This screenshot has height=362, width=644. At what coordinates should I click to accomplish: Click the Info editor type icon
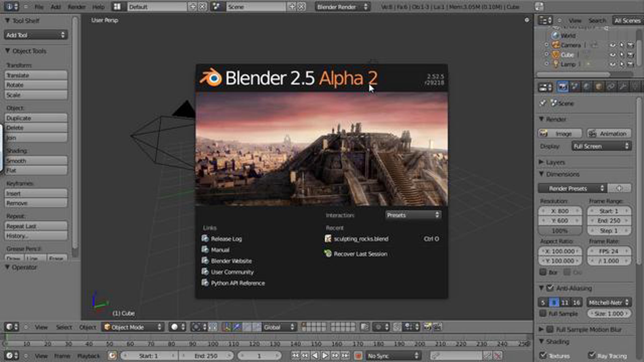click(12, 6)
